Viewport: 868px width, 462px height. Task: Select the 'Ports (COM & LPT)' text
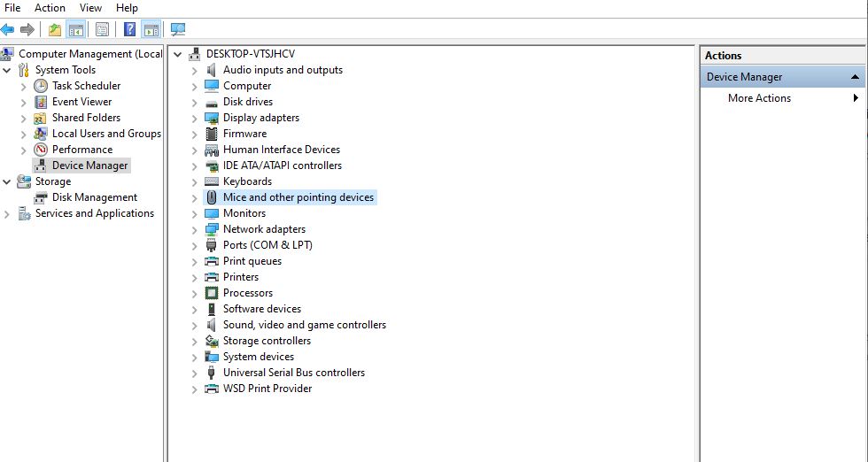click(x=267, y=245)
